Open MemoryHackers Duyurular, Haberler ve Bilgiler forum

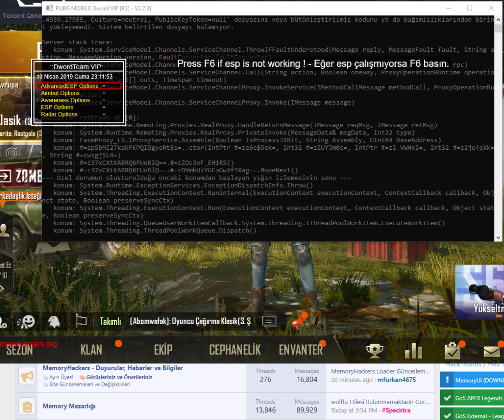113,368
